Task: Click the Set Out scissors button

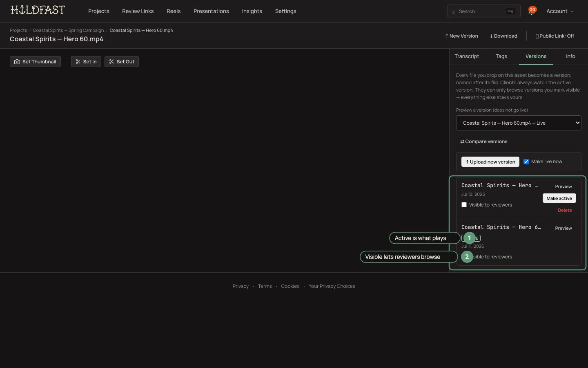Action: (122, 62)
